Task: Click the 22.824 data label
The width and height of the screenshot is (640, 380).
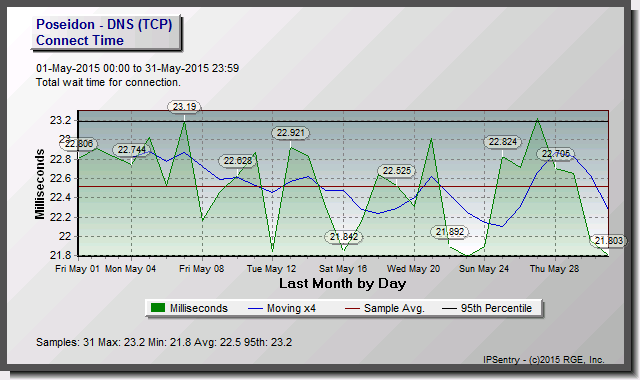Action: click(502, 142)
